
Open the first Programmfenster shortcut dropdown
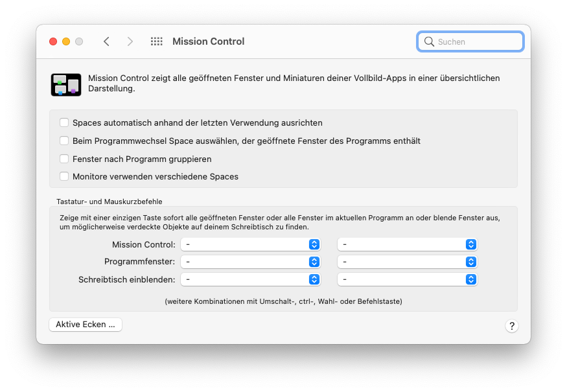point(250,262)
